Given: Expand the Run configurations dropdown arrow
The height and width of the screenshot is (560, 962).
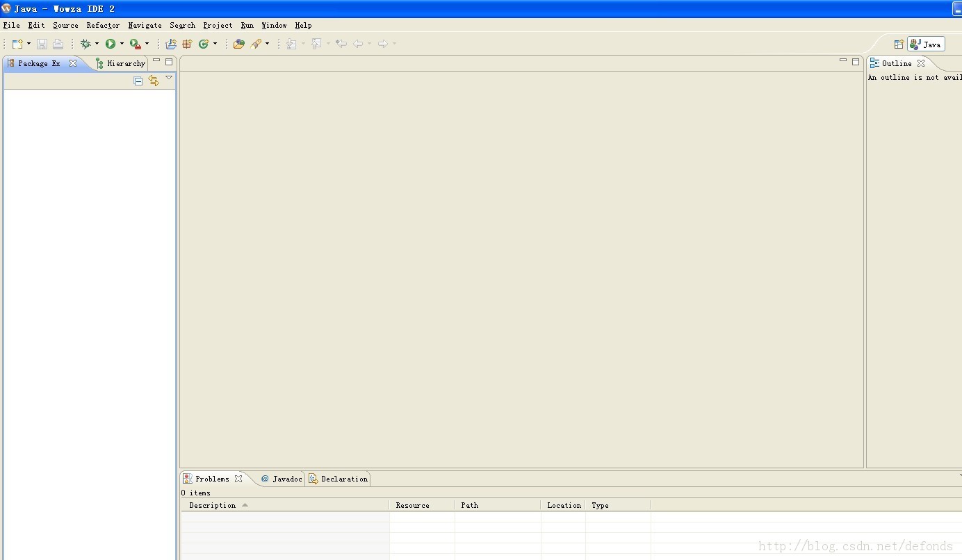Looking at the screenshot, I should [x=122, y=44].
